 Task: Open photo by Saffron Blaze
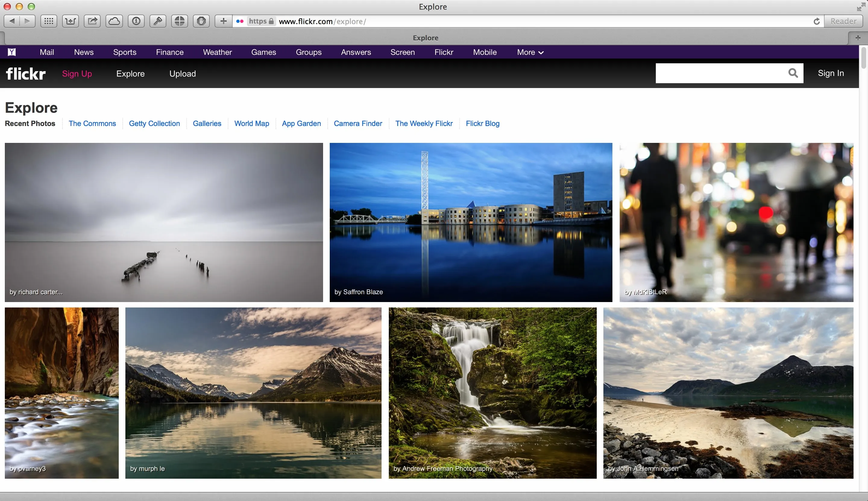pos(471,222)
